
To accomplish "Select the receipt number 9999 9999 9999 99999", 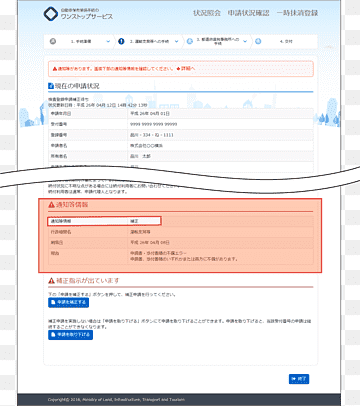I will (x=154, y=124).
